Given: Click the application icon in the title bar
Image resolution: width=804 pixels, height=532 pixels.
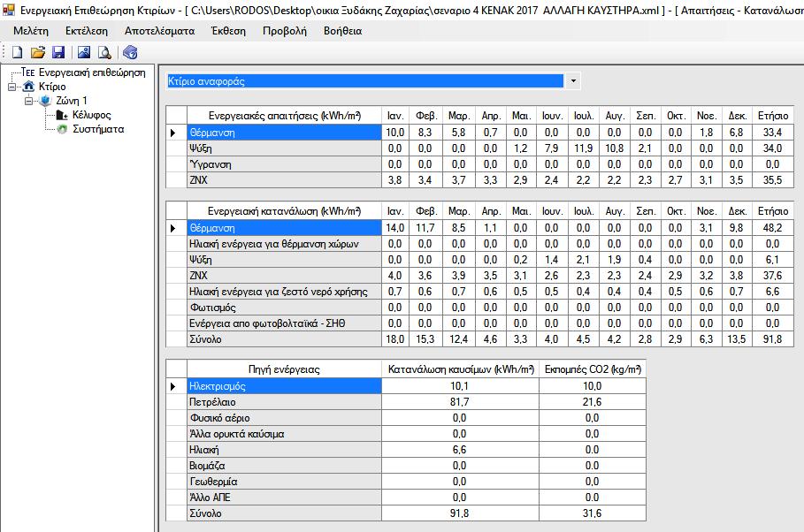Looking at the screenshot, I should (8, 10).
